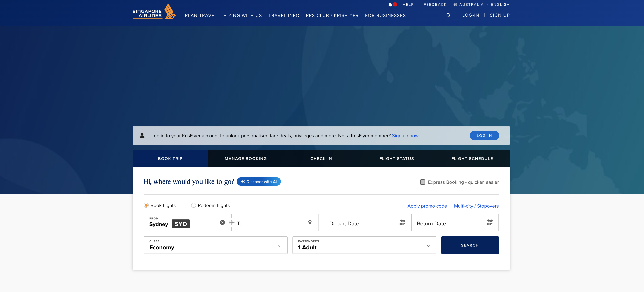Screen dimensions: 644x292
Task: Change the Australia English region setting
Action: [482, 5]
